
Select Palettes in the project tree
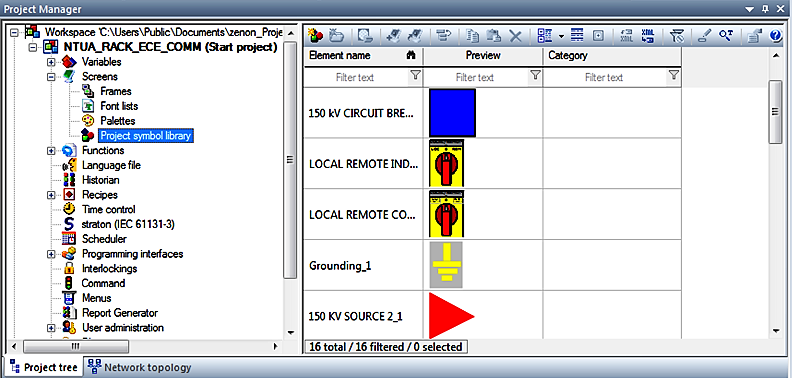(118, 121)
